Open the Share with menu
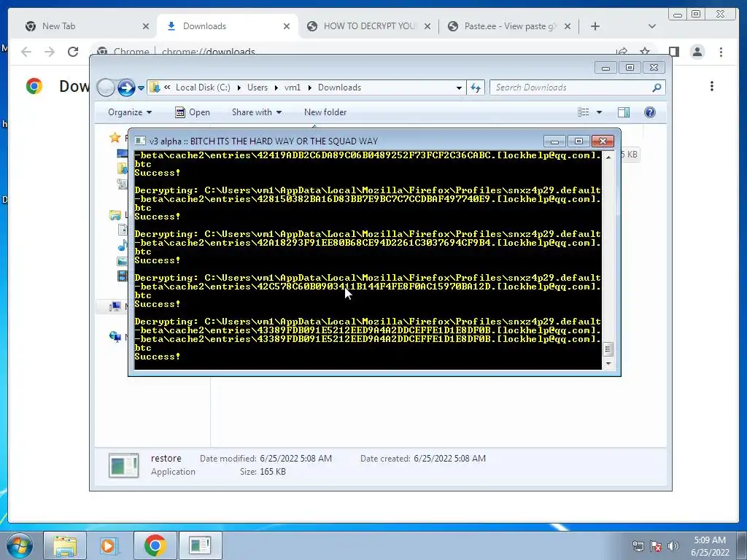The height and width of the screenshot is (560, 747). 257,112
